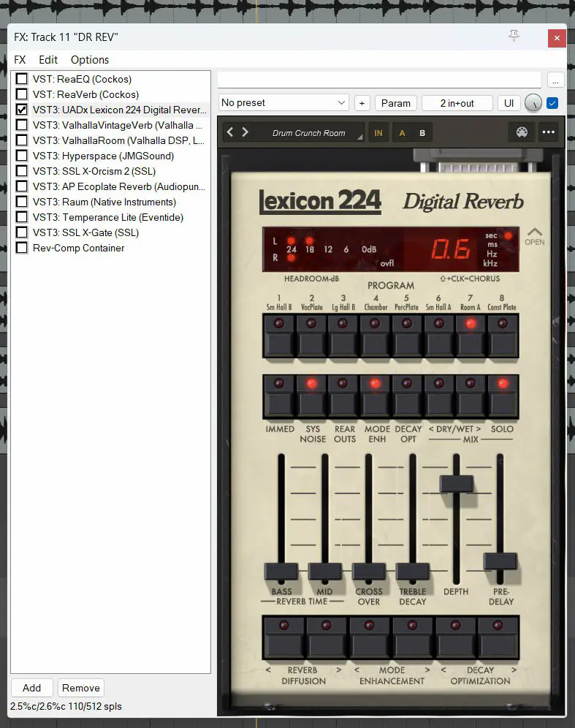Toggle ValhallaRoom plugin checkbox
Viewport: 575px width, 728px height.
pos(22,140)
